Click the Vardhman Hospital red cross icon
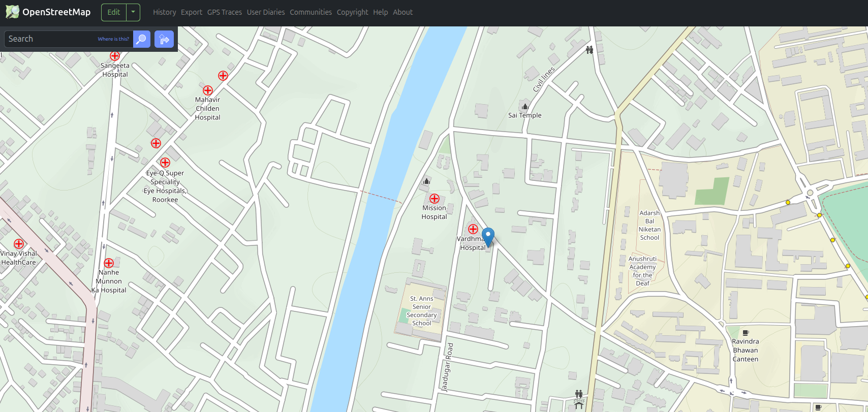The image size is (868, 412). [473, 229]
